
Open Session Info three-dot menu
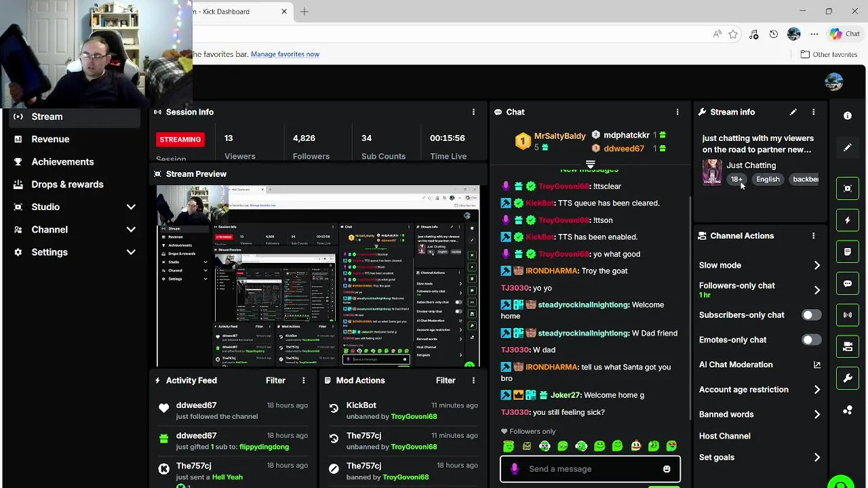tap(473, 112)
